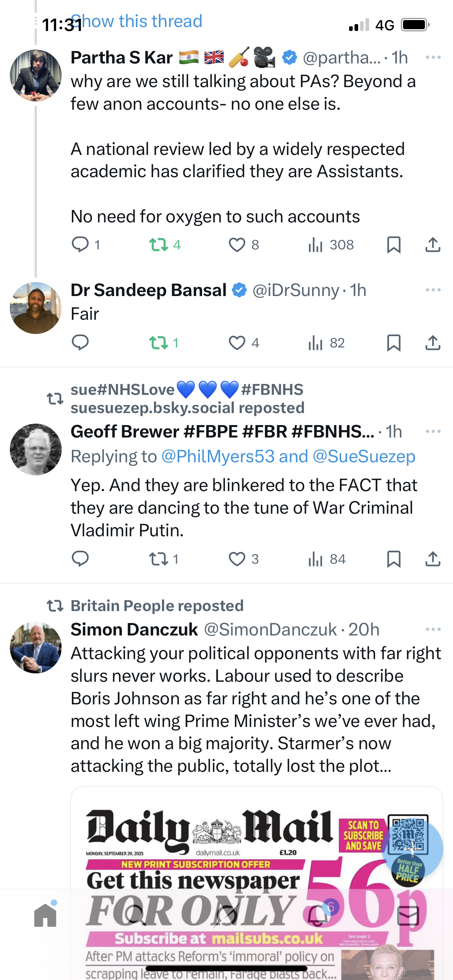Like Dr Sandeep Bansal's tweet
453x980 pixels.
[x=237, y=343]
